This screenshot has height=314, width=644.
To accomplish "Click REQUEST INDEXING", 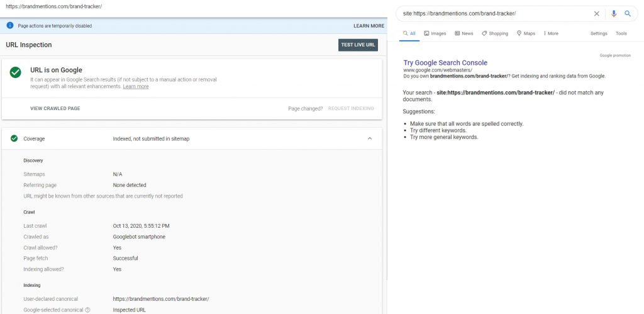I will [351, 108].
